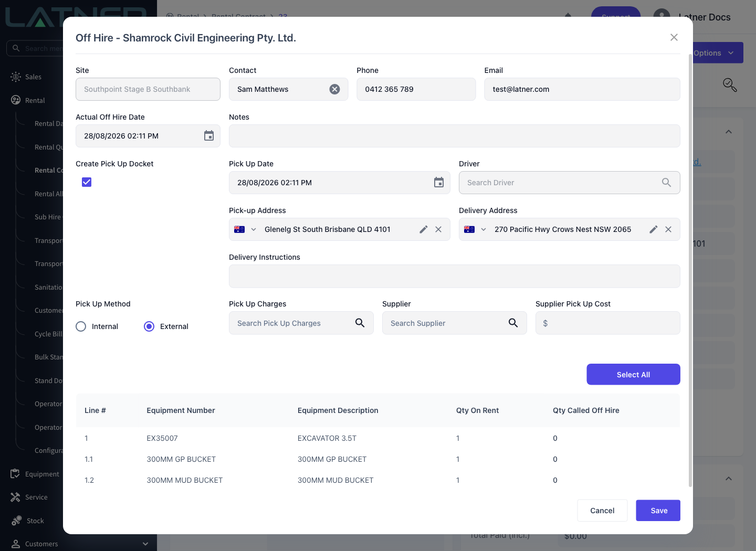
Task: Click the EXCAVATOR 3.5T description cell
Action: 327,438
